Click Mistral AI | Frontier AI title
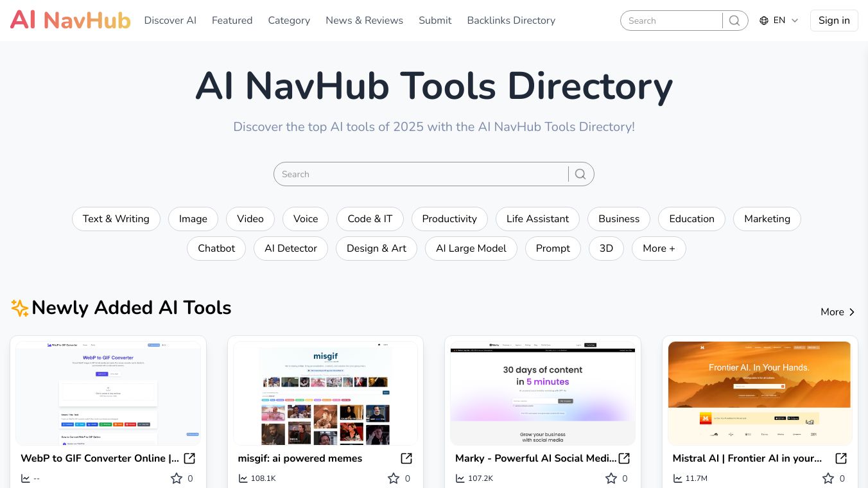Viewport: 868px width, 488px height. click(747, 458)
